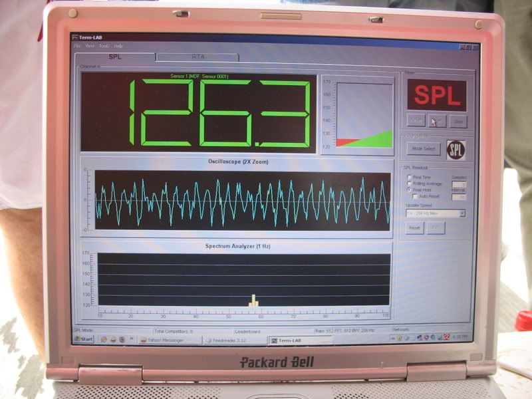Click the Term-LAB title bar icon
Image resolution: width=532 pixels, height=399 pixels.
pos(76,39)
